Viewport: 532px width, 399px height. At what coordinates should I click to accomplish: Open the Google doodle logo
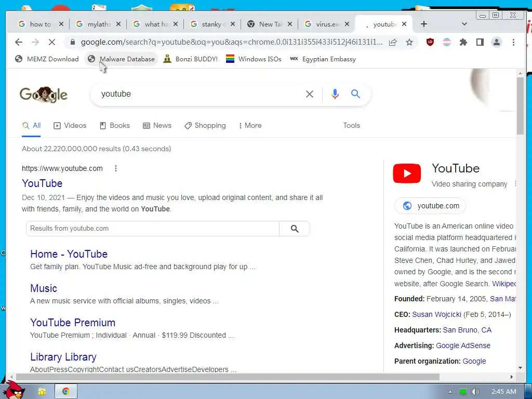click(x=44, y=95)
